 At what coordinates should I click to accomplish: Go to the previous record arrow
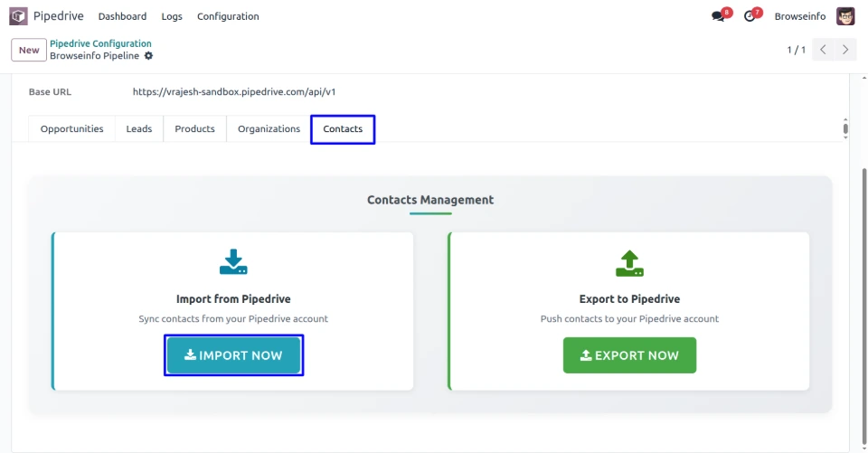click(823, 50)
